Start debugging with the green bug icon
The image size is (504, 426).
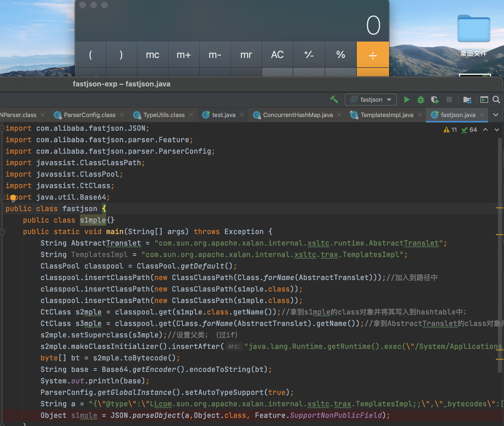click(x=421, y=100)
